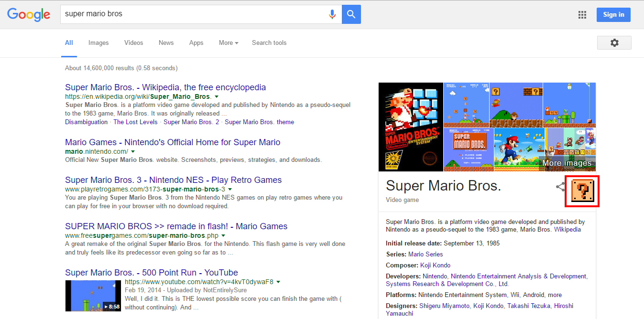Expand the playretrogames.com URL dropdown arrow

click(230, 189)
